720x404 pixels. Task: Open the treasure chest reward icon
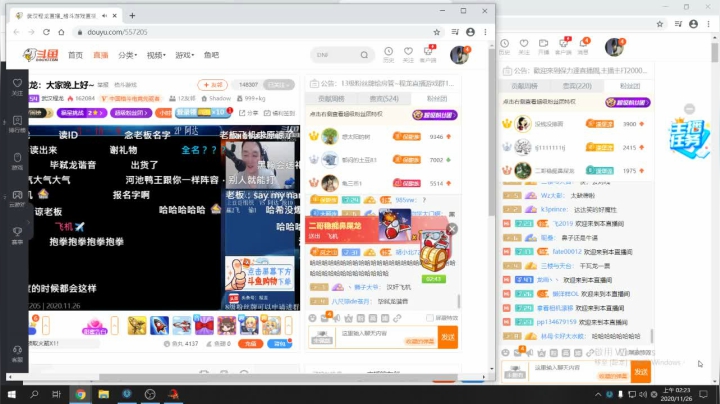433,257
